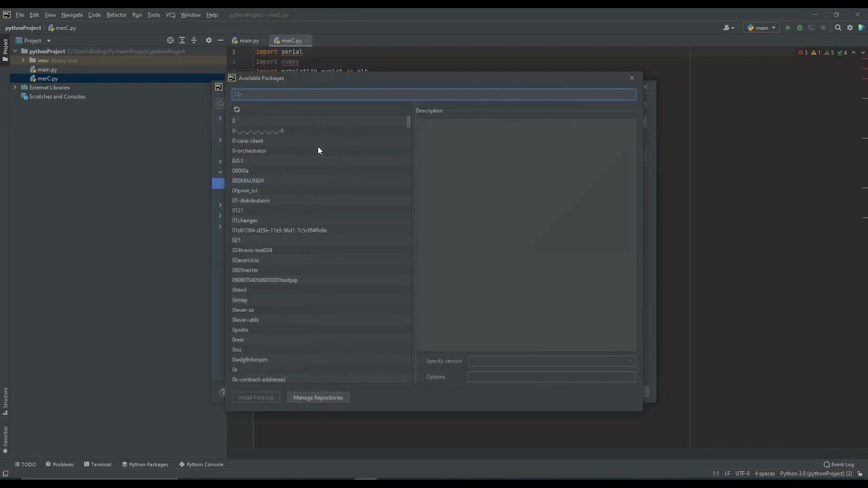The image size is (868, 488).
Task: Open the Terminal tool window
Action: point(98,464)
